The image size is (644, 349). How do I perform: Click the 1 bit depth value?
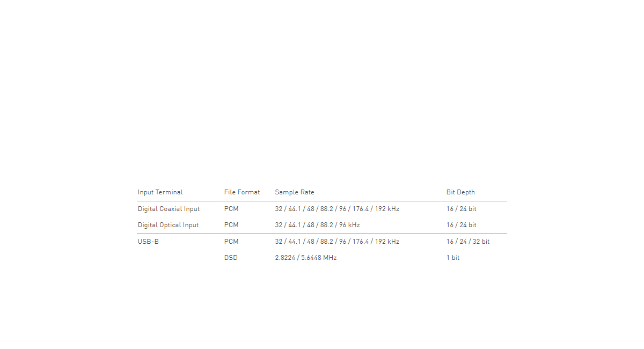(x=453, y=258)
